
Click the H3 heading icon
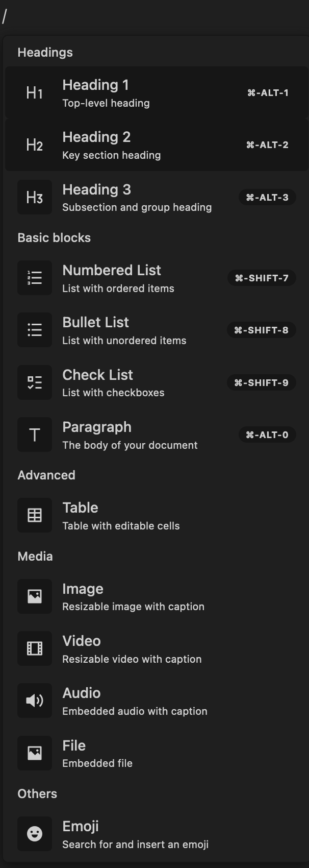[x=35, y=197]
